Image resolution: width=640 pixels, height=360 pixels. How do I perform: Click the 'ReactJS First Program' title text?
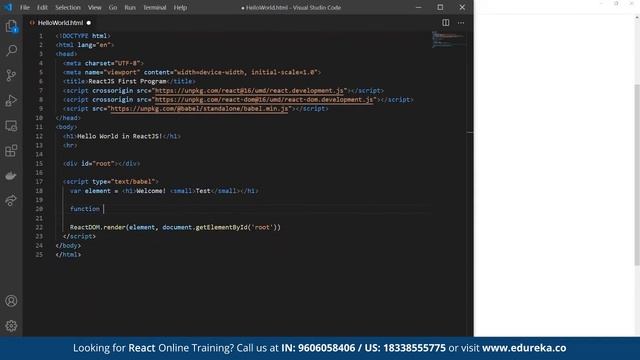point(127,81)
